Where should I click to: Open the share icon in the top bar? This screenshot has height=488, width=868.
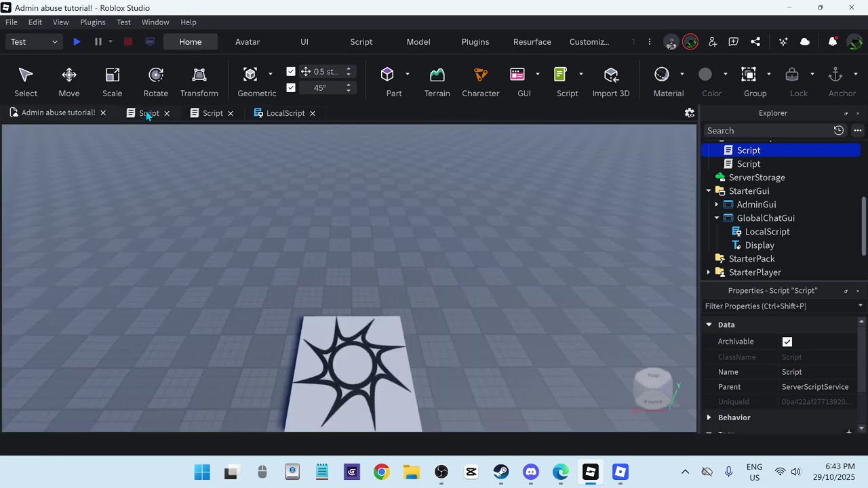(x=755, y=42)
